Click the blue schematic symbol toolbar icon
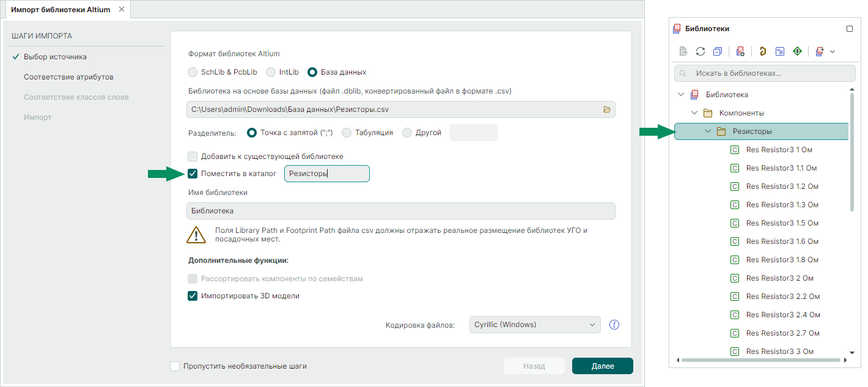 780,52
